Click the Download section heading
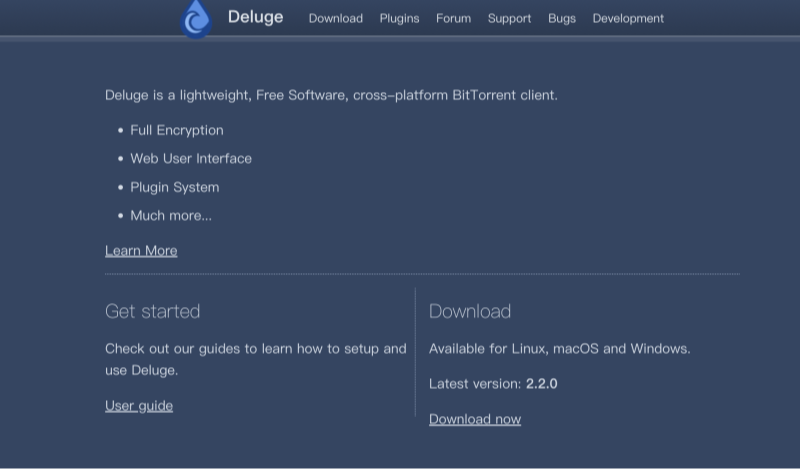Image resolution: width=800 pixels, height=469 pixels. 470,311
